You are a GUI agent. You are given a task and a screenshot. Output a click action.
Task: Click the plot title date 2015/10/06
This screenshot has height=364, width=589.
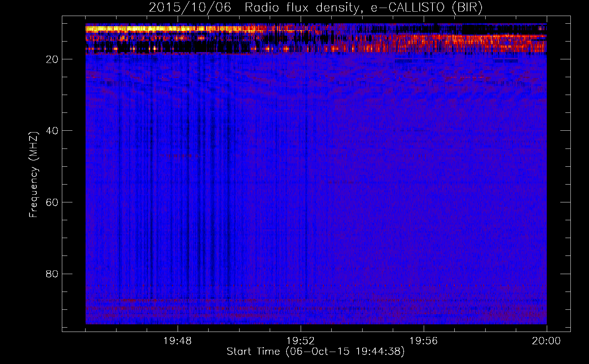click(190, 8)
